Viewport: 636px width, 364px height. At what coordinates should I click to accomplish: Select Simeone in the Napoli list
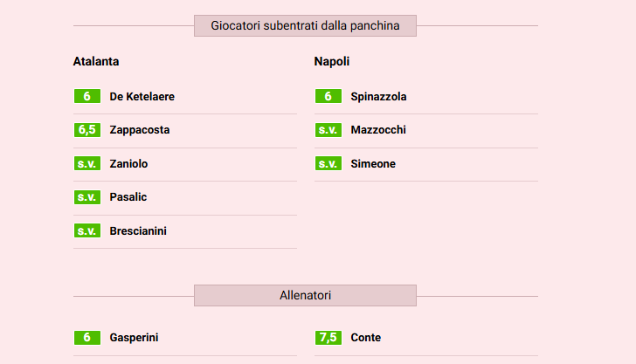pyautogui.click(x=373, y=164)
